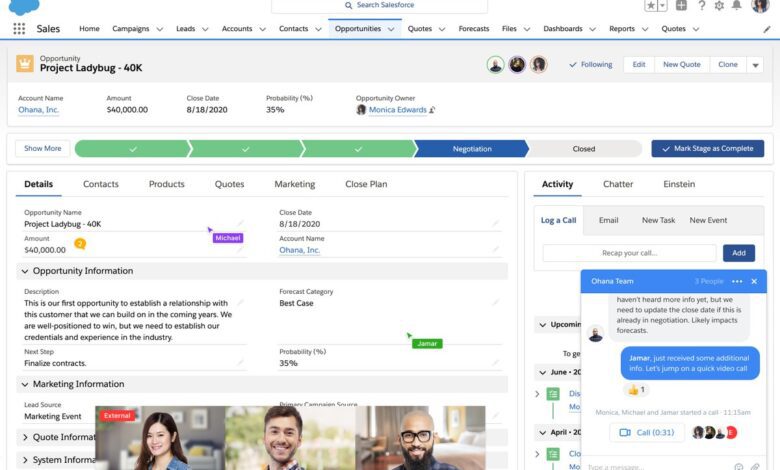Edit the Opportunity Name field pencil
This screenshot has width=780, height=470.
(240, 223)
